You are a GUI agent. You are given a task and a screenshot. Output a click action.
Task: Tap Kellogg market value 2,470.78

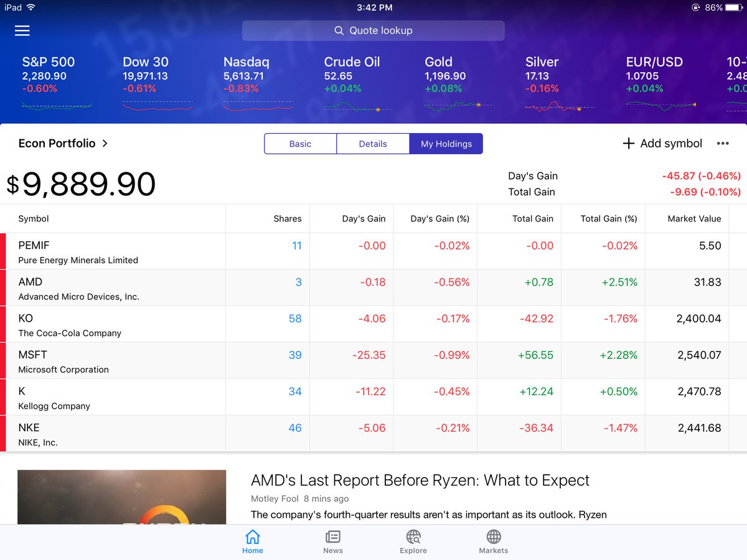[x=698, y=391]
